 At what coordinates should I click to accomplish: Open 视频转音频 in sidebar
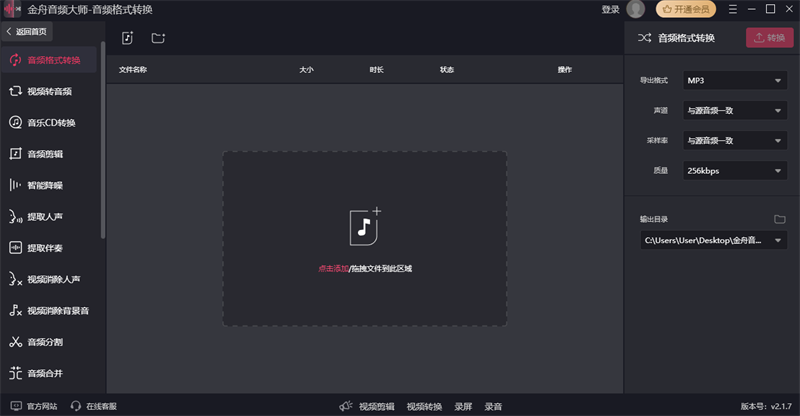click(x=49, y=91)
